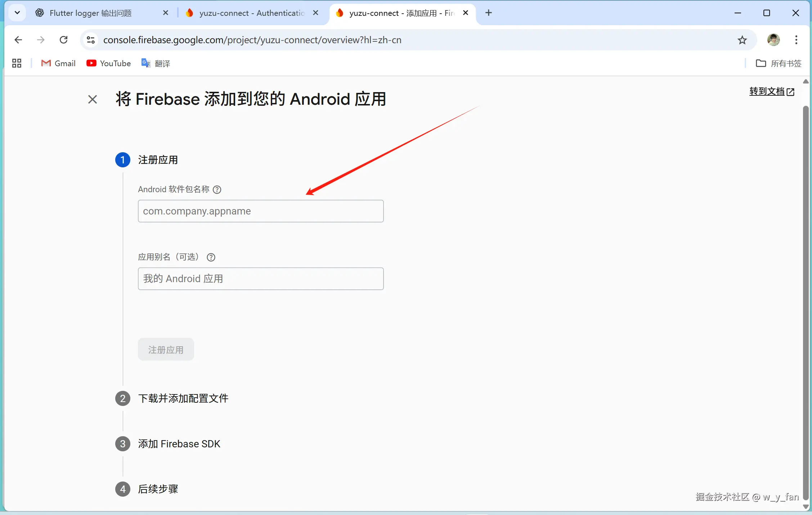
Task: Click the page vertical scrollbar
Action: pos(806,302)
